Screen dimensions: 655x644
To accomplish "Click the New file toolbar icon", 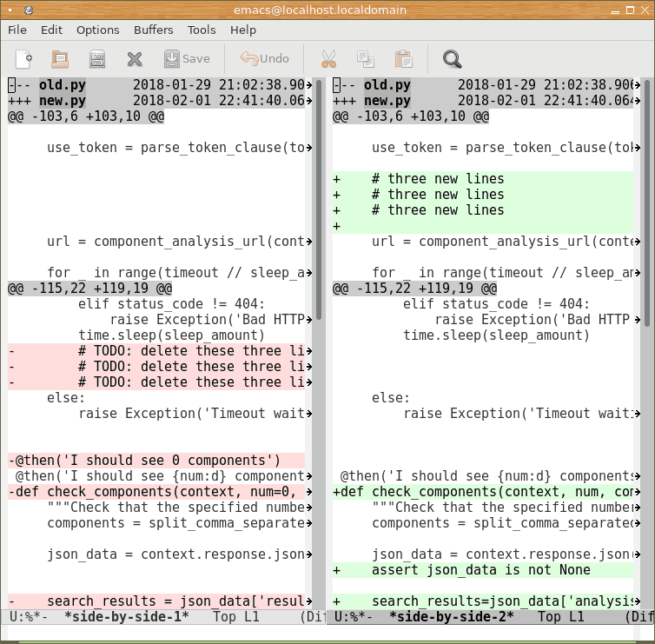I will pyautogui.click(x=23, y=59).
